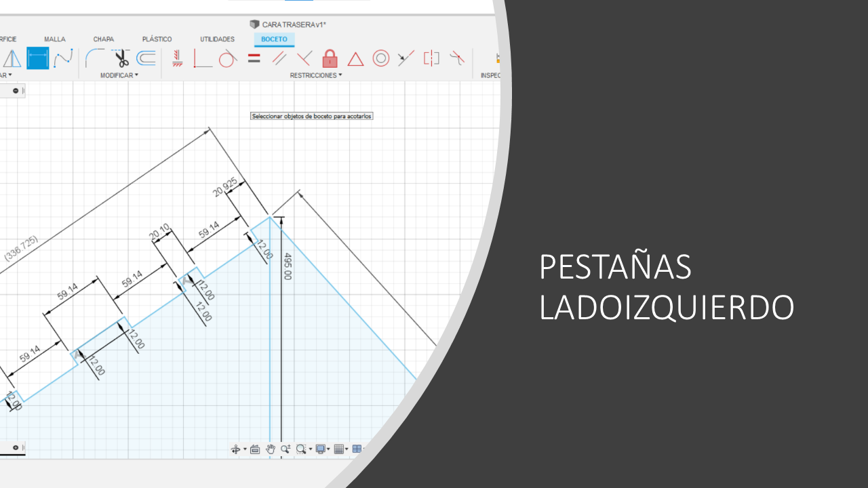
Task: Select the Trim scissors tool
Action: (x=120, y=58)
